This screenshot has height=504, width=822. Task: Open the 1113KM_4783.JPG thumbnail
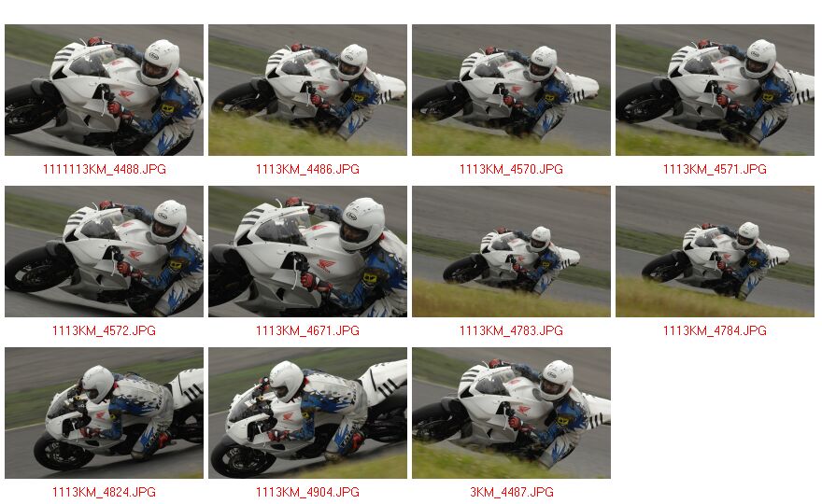click(511, 251)
